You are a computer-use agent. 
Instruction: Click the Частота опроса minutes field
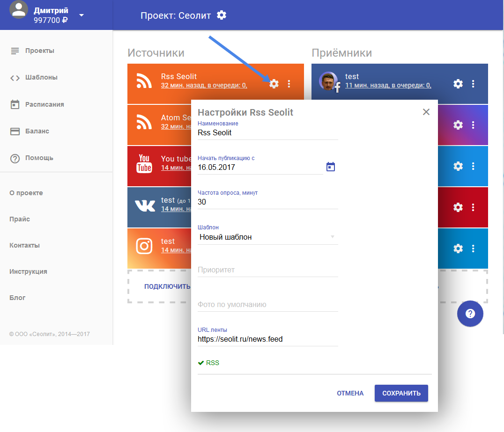(267, 202)
